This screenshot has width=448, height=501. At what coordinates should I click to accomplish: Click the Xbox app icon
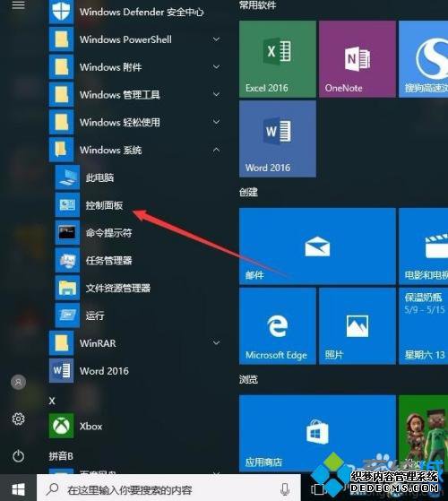(x=61, y=426)
